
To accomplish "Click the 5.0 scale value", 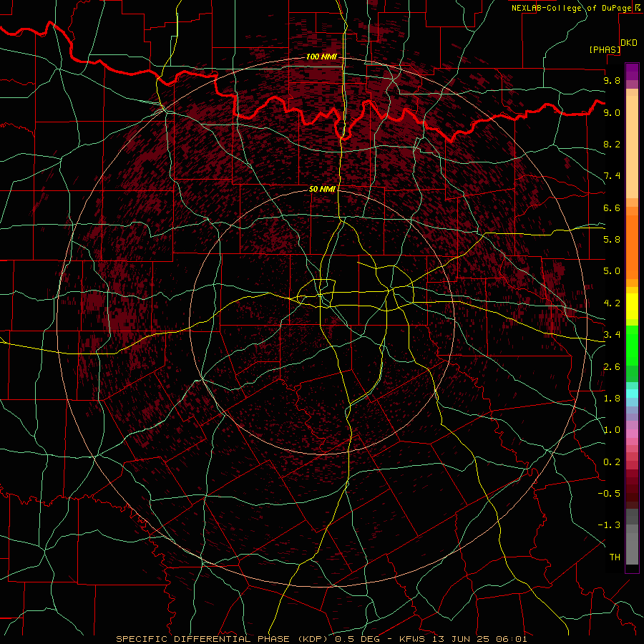I will 612,271.
